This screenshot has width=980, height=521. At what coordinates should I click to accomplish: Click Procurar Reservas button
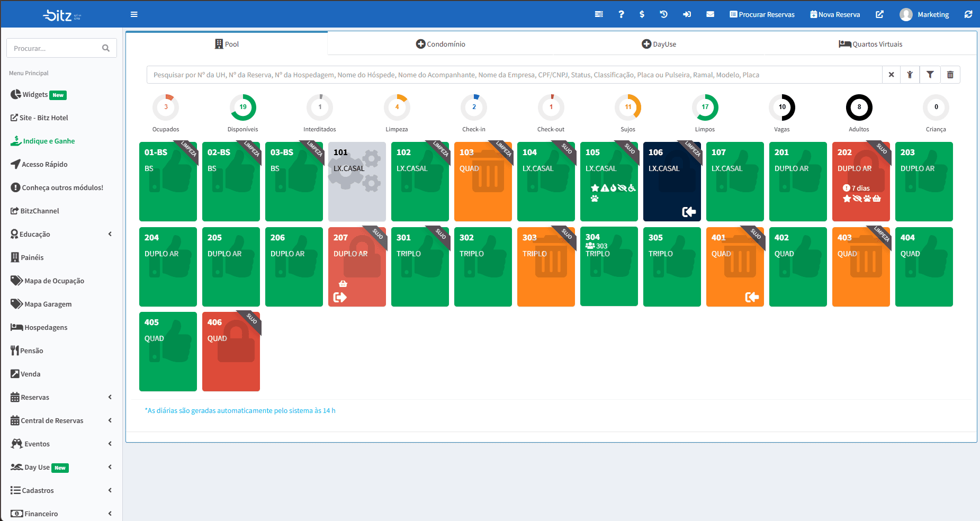tap(762, 14)
